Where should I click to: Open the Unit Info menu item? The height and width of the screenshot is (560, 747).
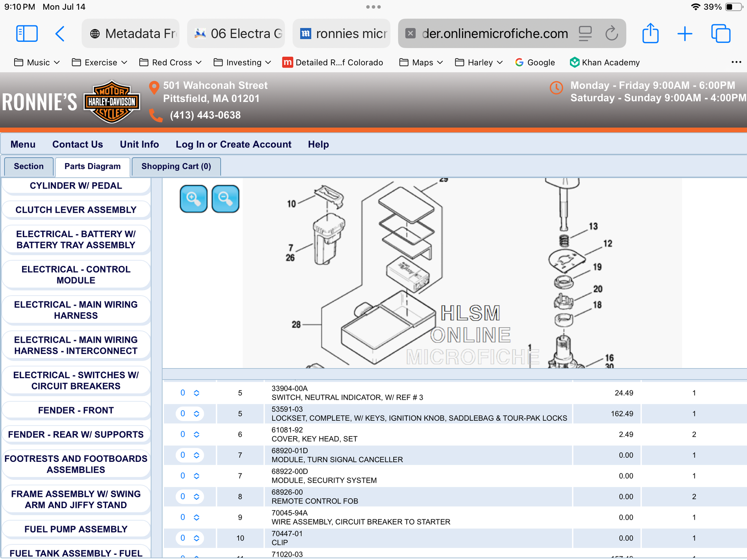point(139,144)
